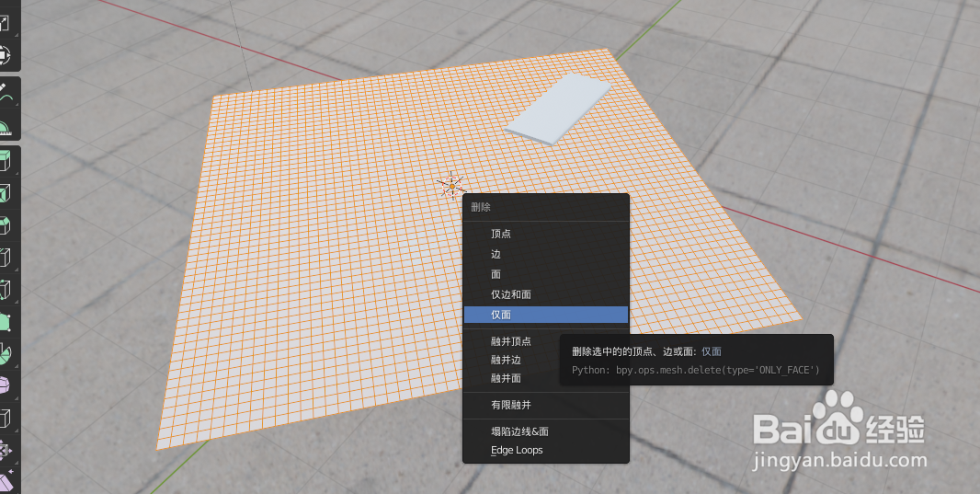Image resolution: width=980 pixels, height=494 pixels.
Task: Select the Scale tool in the toolbar
Action: [4, 23]
